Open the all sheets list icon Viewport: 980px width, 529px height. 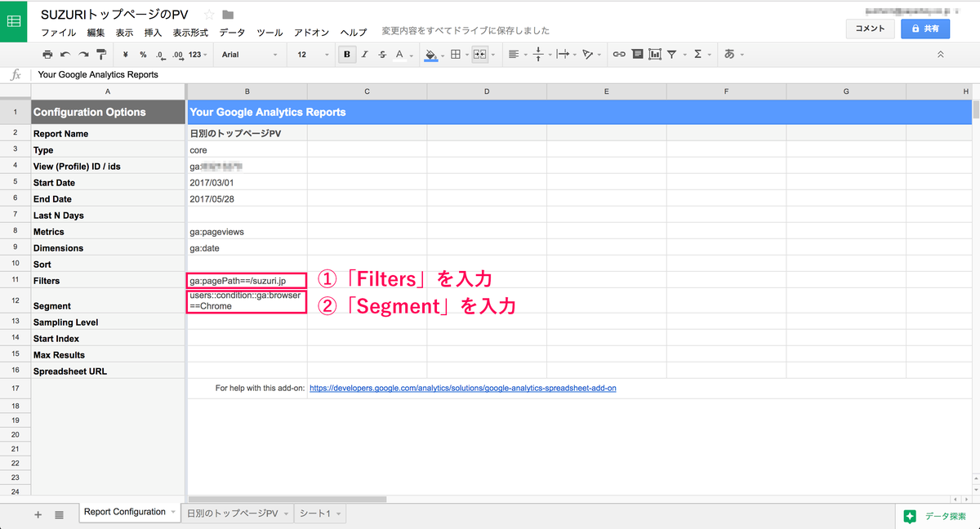click(60, 515)
